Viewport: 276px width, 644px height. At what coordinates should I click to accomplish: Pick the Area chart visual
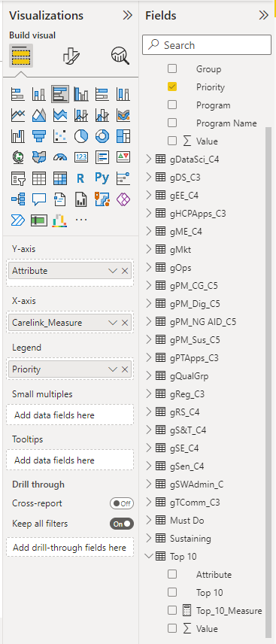pos(39,115)
